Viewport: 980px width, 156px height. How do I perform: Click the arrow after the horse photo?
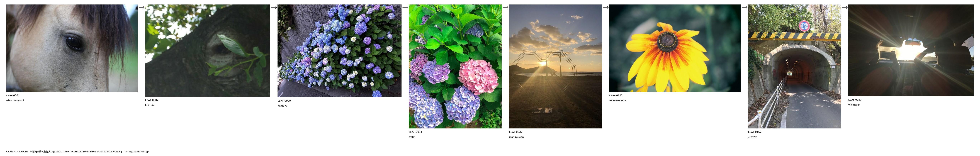(141, 7)
